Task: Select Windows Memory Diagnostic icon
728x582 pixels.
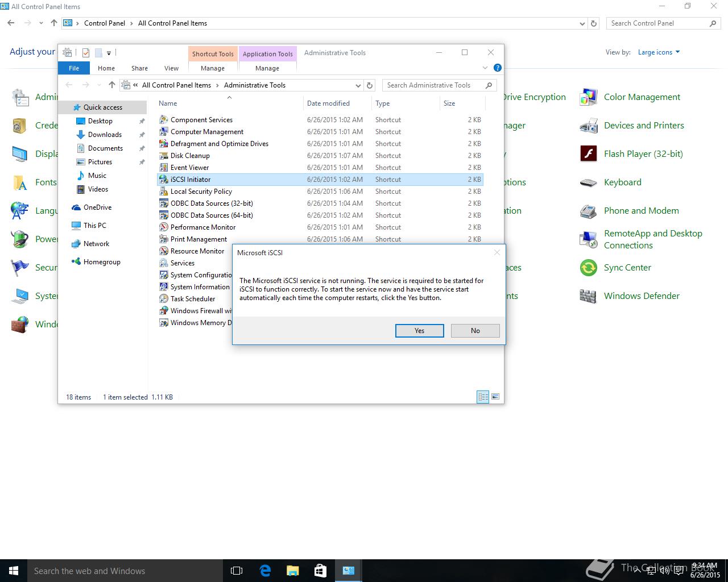Action: pyautogui.click(x=164, y=323)
